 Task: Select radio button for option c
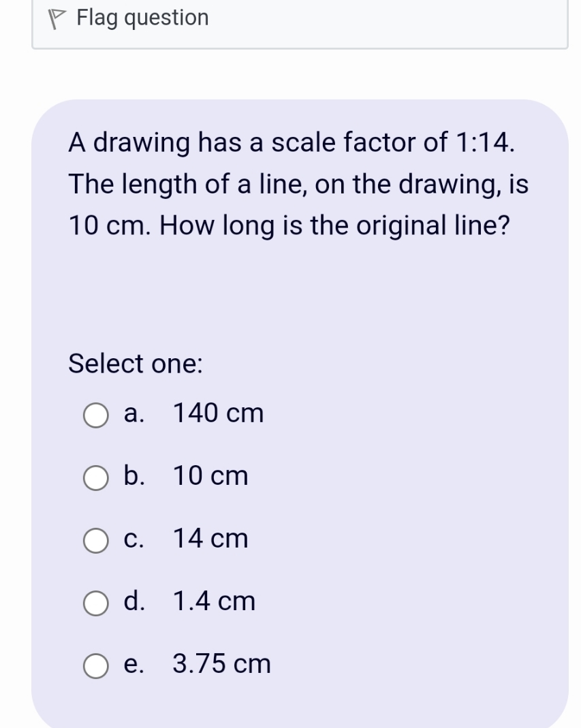click(95, 540)
